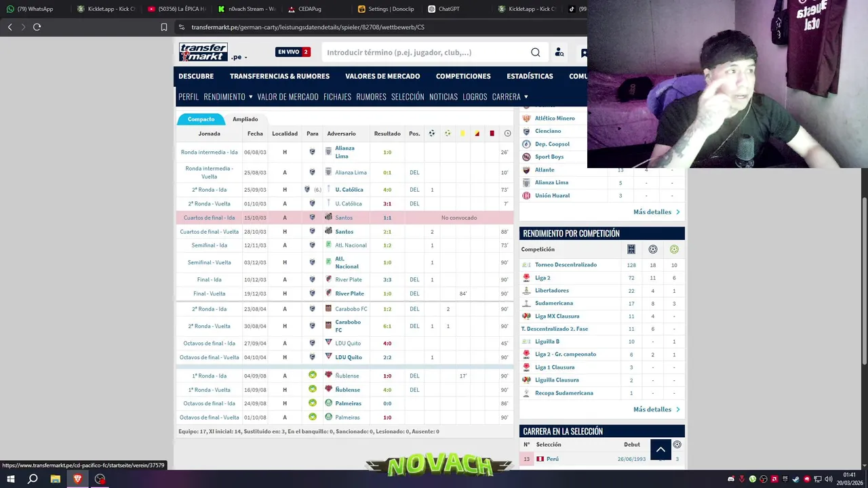Open taskbar search magnifier

coord(33,479)
